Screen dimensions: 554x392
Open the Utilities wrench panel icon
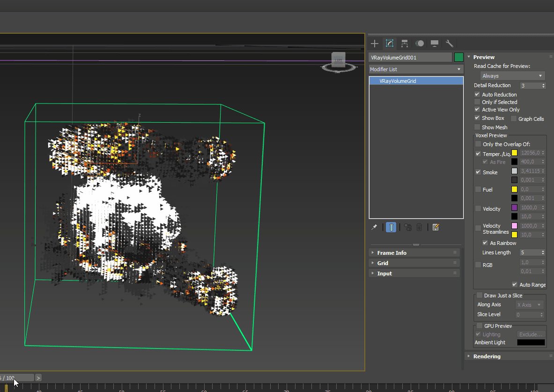pyautogui.click(x=450, y=44)
